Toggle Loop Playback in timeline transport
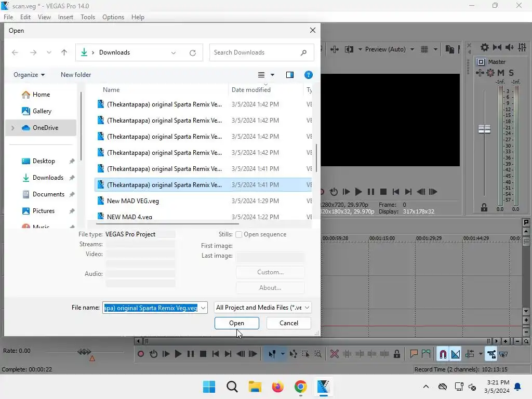532x399 pixels. [x=153, y=354]
